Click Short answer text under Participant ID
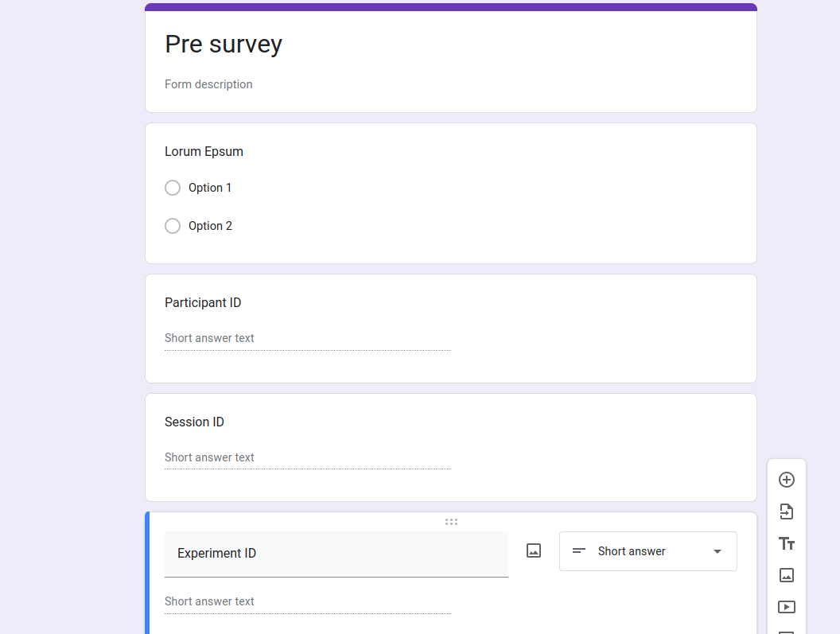 (x=209, y=338)
